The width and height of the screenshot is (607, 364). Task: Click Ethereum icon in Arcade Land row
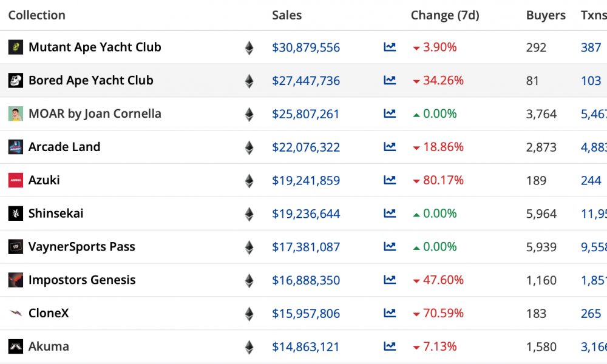tap(249, 148)
